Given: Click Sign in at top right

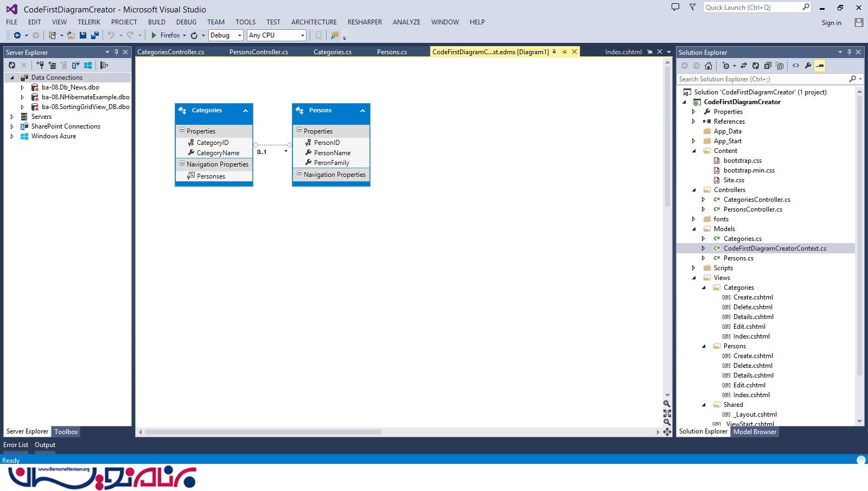Looking at the screenshot, I should [x=831, y=23].
